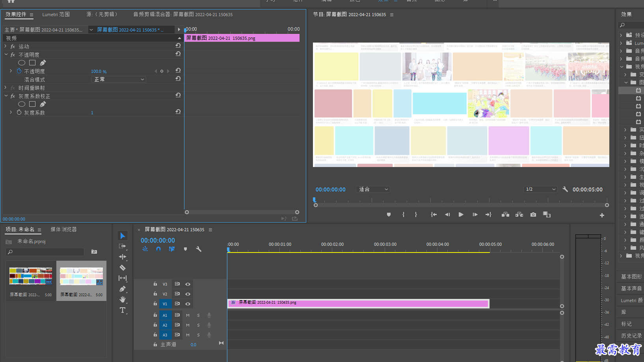Viewport: 644px width, 362px height.
Task: Add marker in timeline header
Action: [185, 249]
